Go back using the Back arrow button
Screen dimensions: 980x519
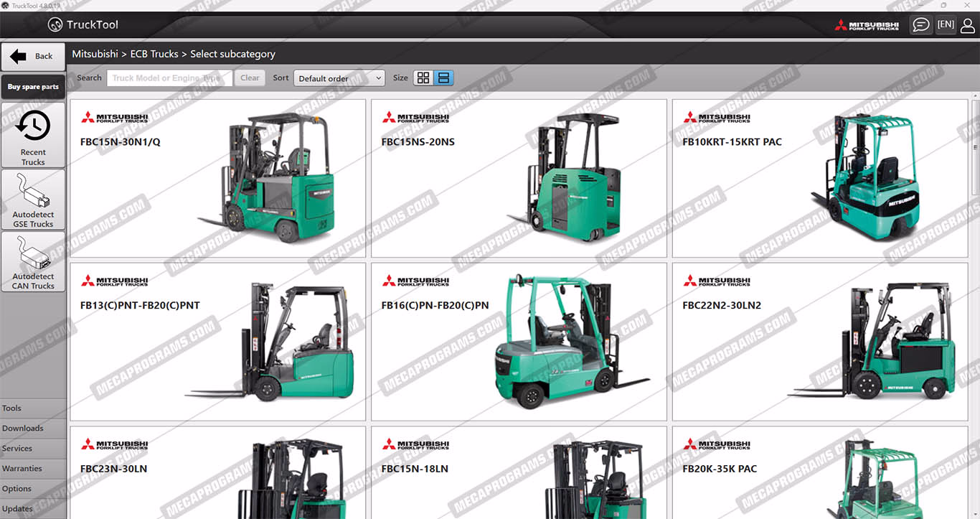(33, 56)
